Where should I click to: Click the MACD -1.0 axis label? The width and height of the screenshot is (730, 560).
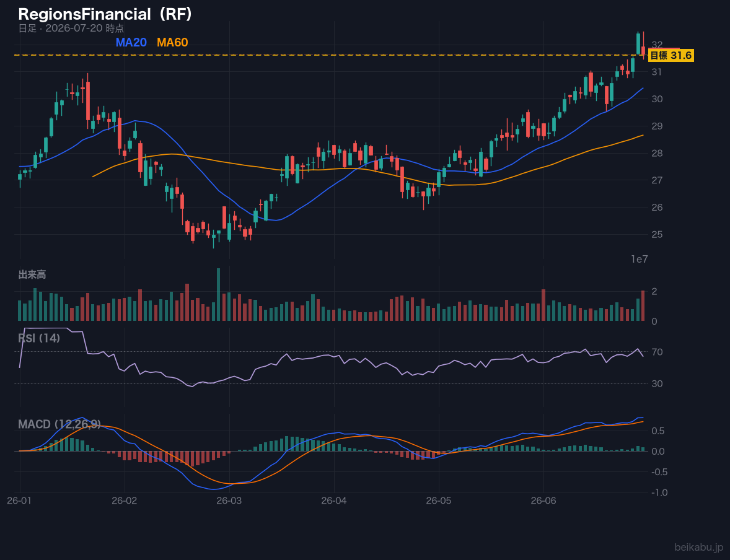point(659,492)
